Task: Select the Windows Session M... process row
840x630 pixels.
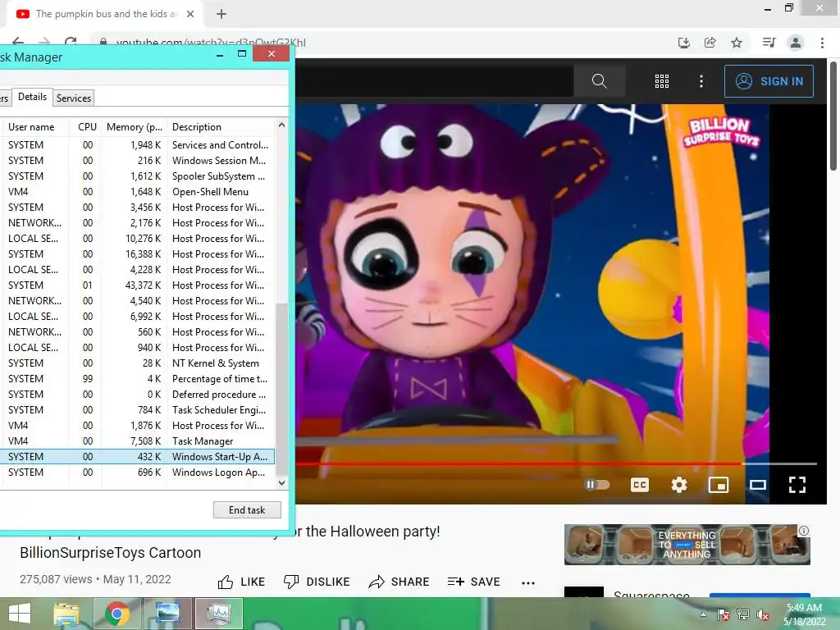Action: 137,161
